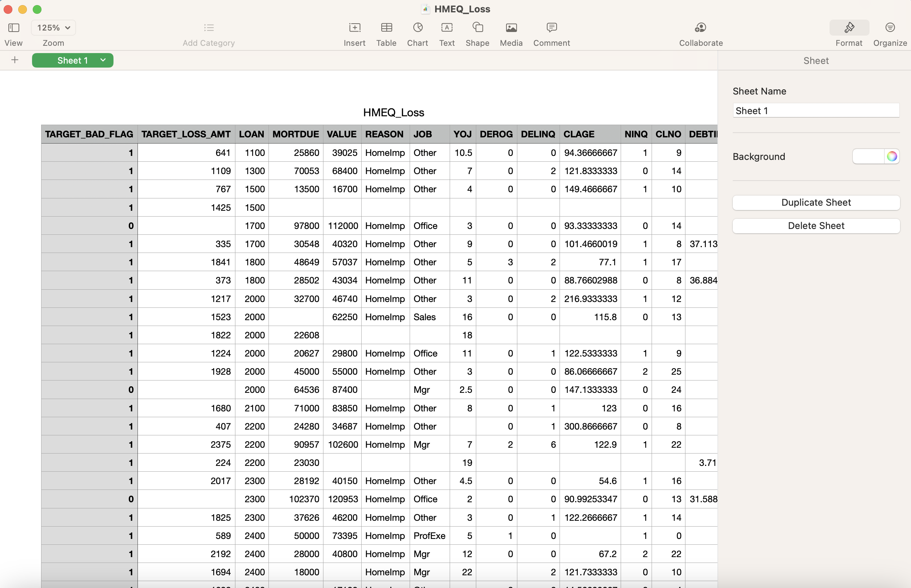Click the Duplicate Sheet button
Screen dimensions: 911x588
816,202
